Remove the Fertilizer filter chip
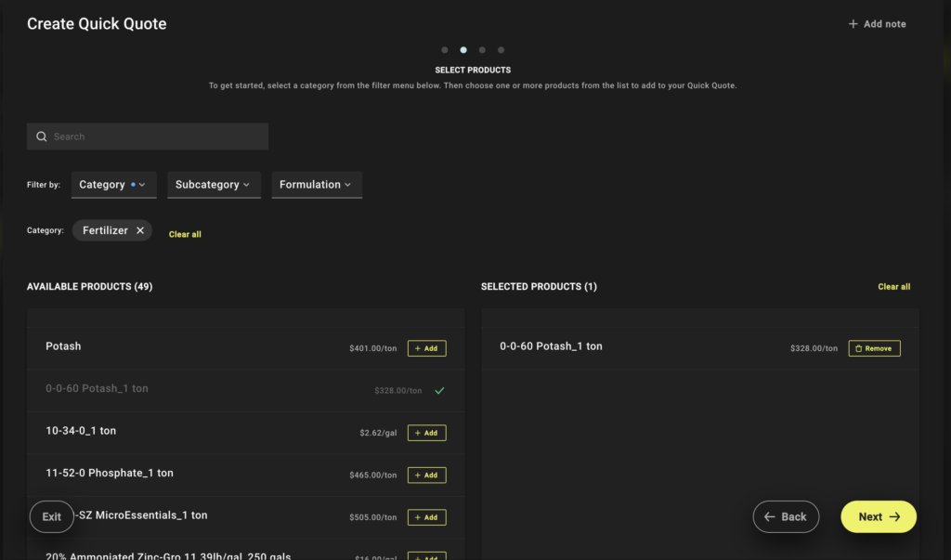 (140, 230)
